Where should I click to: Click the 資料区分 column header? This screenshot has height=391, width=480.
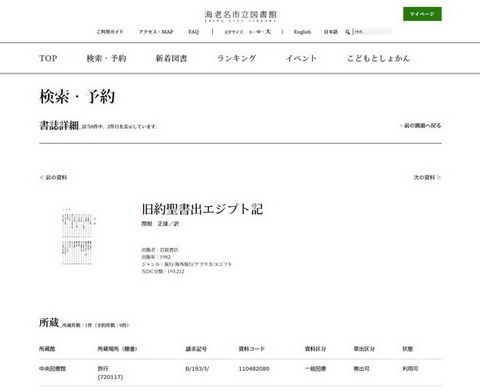[x=315, y=349]
